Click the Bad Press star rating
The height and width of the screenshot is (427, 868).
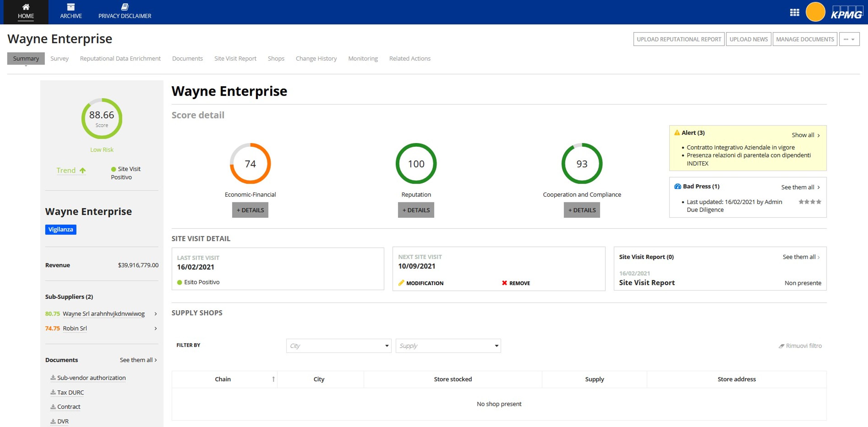[810, 202]
